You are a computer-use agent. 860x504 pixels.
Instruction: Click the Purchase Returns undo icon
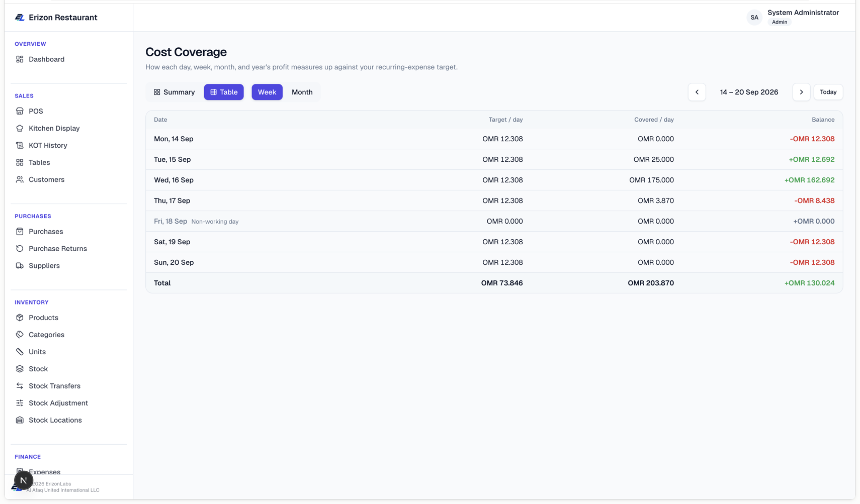[20, 249]
